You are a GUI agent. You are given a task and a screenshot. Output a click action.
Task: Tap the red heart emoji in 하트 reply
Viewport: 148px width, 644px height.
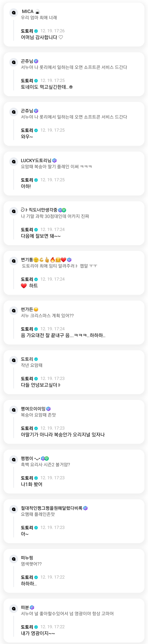tap(24, 286)
